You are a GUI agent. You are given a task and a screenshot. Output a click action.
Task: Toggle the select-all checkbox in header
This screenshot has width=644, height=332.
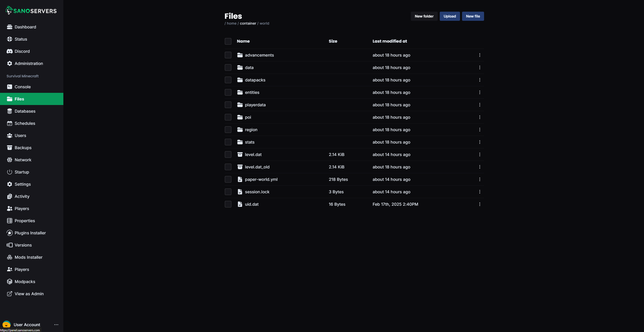pyautogui.click(x=228, y=41)
